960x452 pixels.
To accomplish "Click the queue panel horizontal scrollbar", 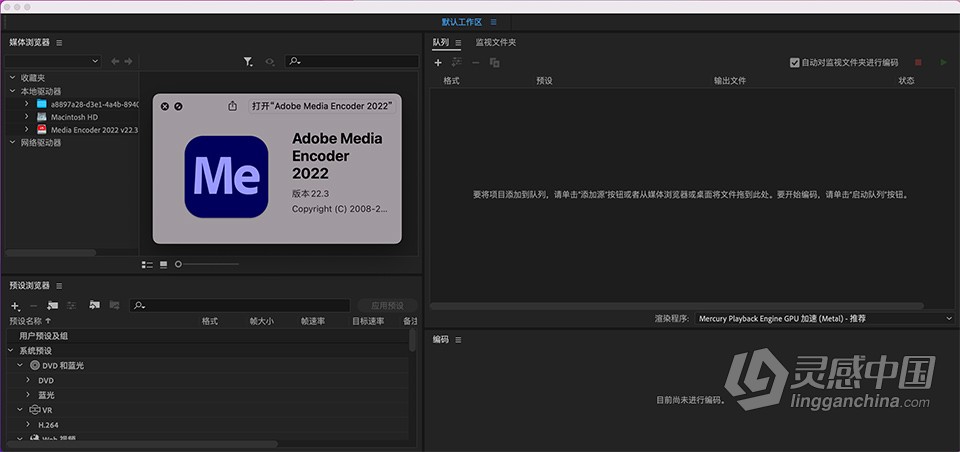I will (677, 306).
